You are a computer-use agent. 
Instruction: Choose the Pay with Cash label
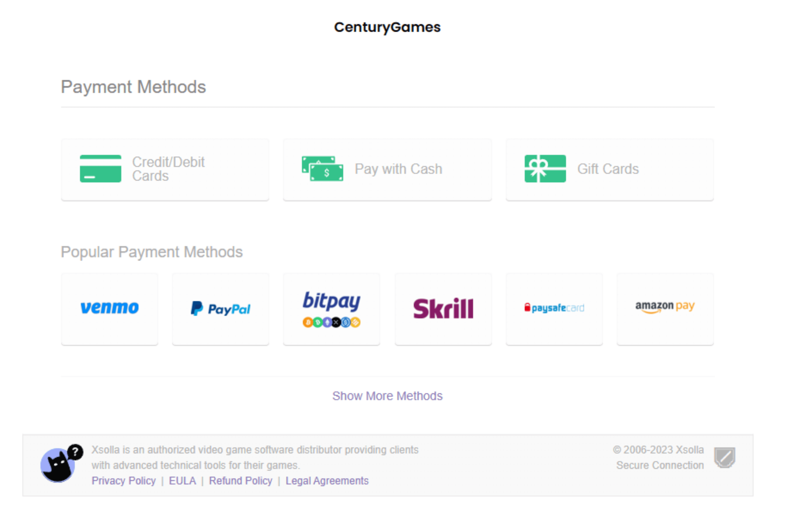coord(398,169)
